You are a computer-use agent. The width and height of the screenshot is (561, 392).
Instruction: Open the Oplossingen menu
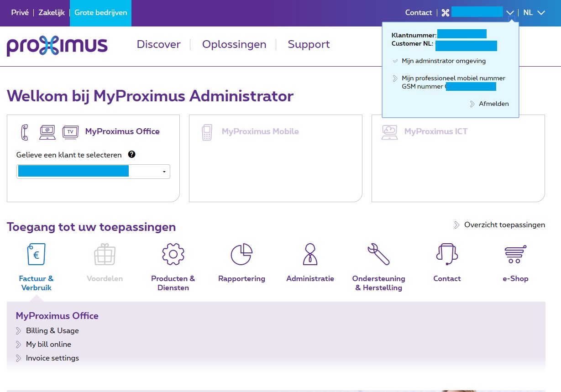pos(234,44)
